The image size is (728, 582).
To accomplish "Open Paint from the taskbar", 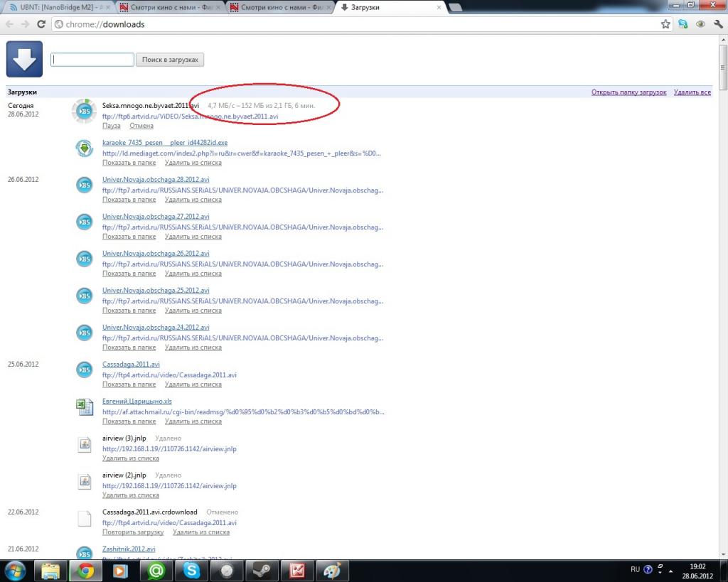I will (x=332, y=571).
